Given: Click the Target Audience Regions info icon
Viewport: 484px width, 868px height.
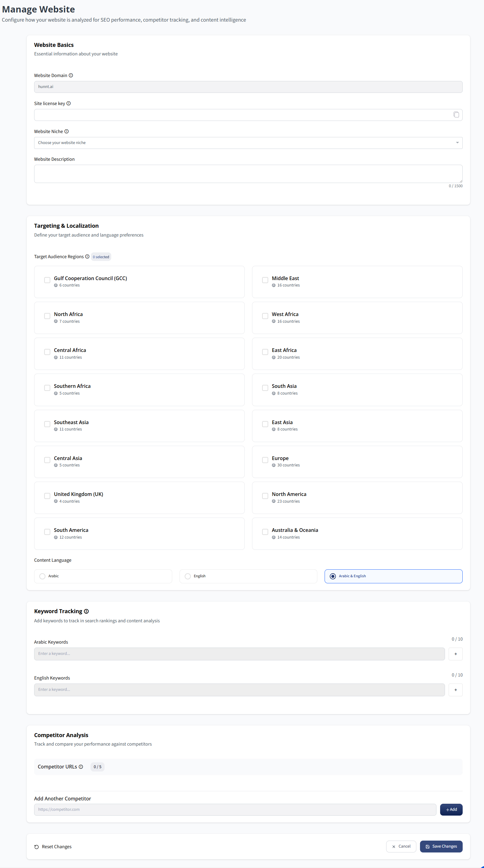Looking at the screenshot, I should click(x=87, y=257).
